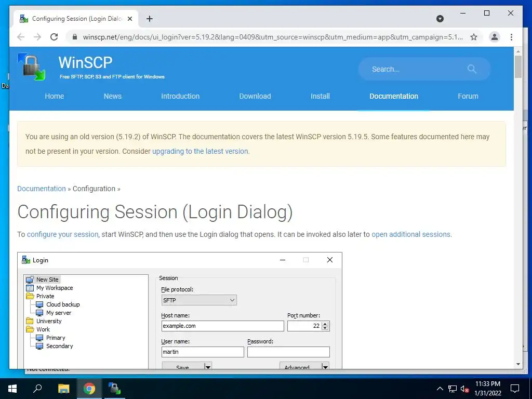The height and width of the screenshot is (399, 532).
Task: Open the open additional sessions link
Action: (x=411, y=234)
